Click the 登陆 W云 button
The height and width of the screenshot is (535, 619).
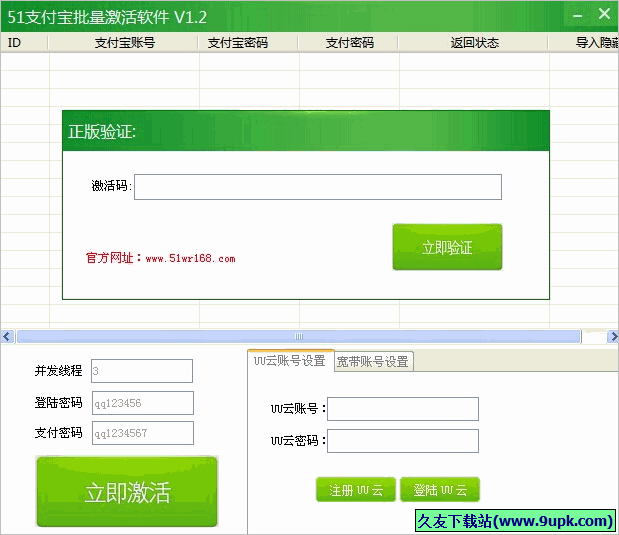pos(440,490)
